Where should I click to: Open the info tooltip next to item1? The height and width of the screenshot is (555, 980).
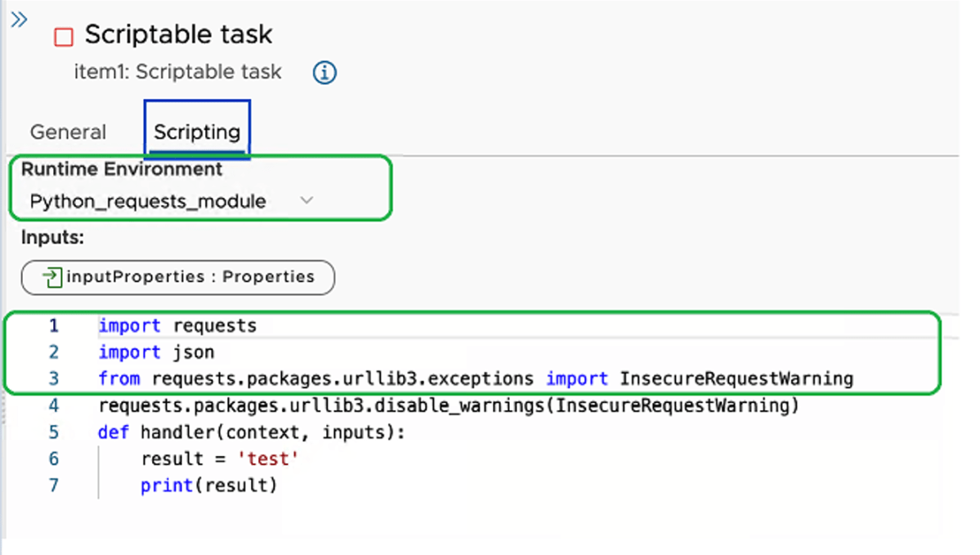(324, 72)
